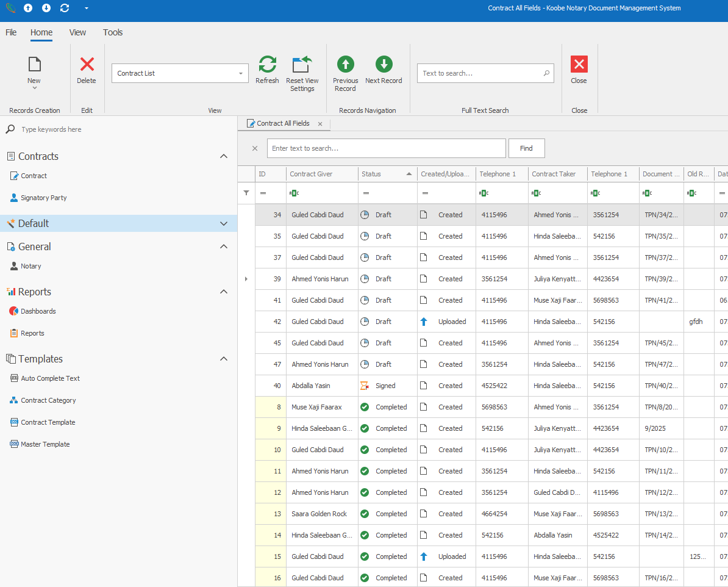Image resolution: width=728 pixels, height=587 pixels.
Task: Switch to the View ribbon tab
Action: pyautogui.click(x=77, y=32)
